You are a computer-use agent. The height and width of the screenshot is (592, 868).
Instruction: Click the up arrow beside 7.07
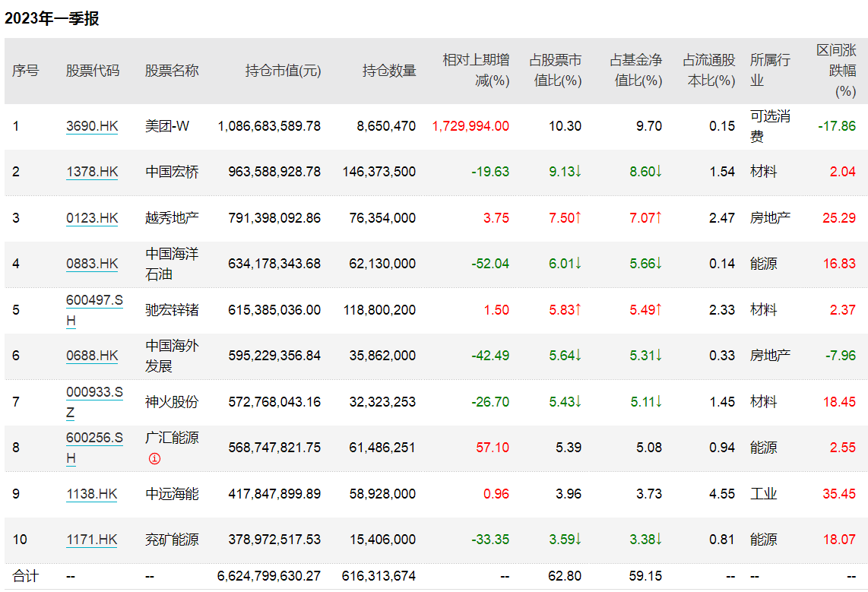tap(658, 218)
